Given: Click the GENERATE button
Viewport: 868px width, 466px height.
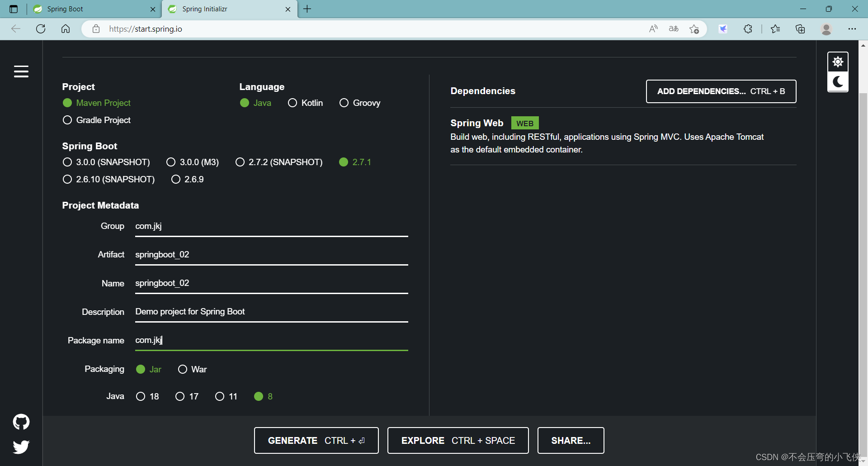Looking at the screenshot, I should pyautogui.click(x=316, y=441).
